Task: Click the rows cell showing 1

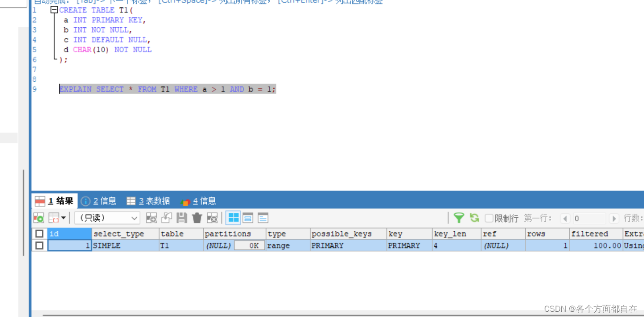Action: pyautogui.click(x=548, y=245)
